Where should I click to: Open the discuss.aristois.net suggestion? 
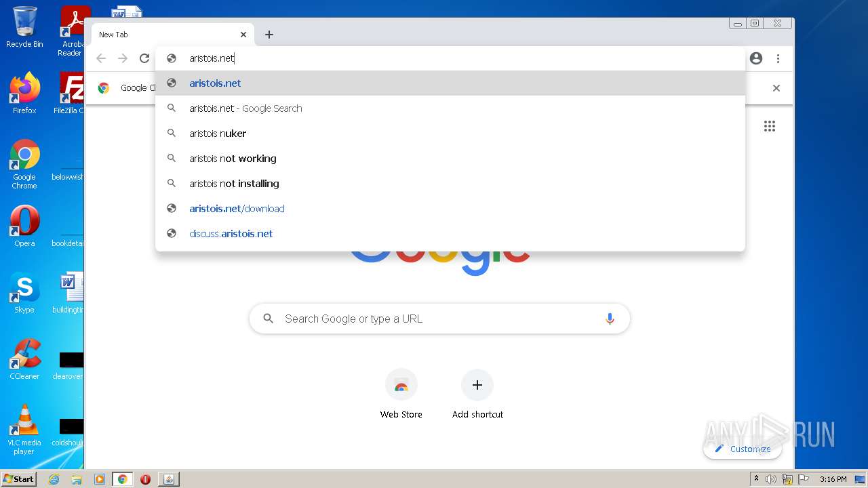coord(450,234)
